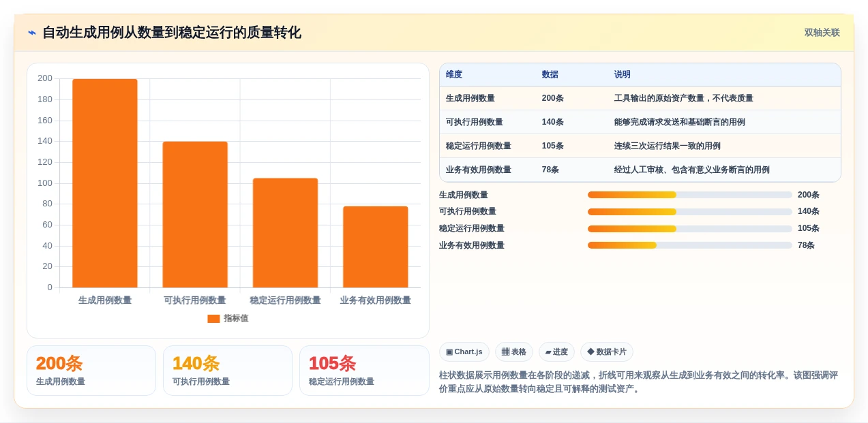This screenshot has width=868, height=423.
Task: Click the 生成用例数量 x-axis label under chart
Action: tap(105, 300)
